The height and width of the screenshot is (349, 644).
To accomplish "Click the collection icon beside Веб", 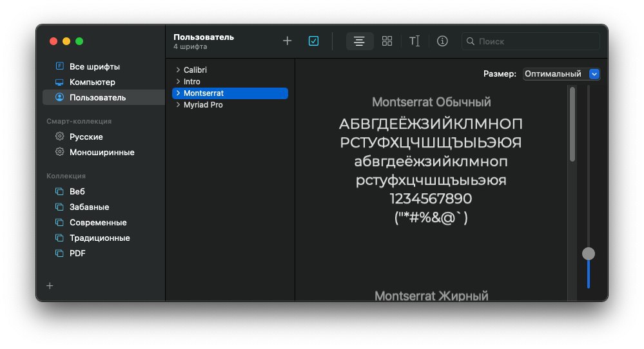I will coord(59,191).
